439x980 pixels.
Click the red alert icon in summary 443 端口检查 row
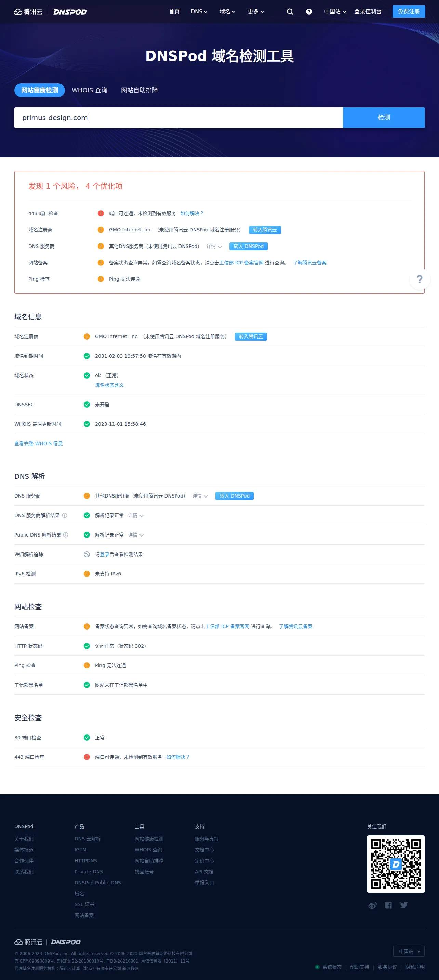(x=101, y=213)
